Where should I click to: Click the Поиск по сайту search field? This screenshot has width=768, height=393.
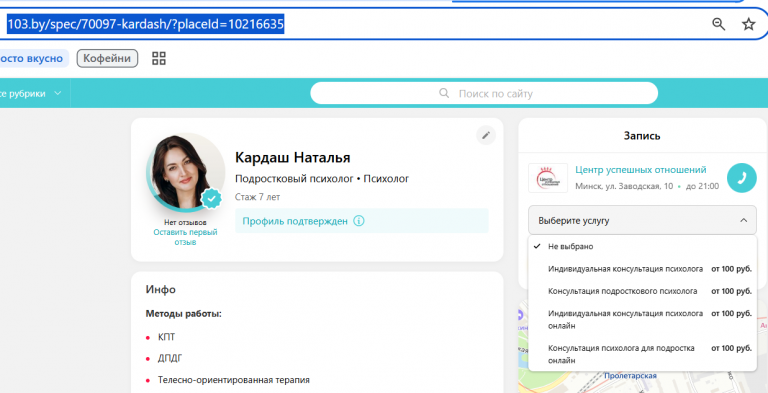[484, 93]
